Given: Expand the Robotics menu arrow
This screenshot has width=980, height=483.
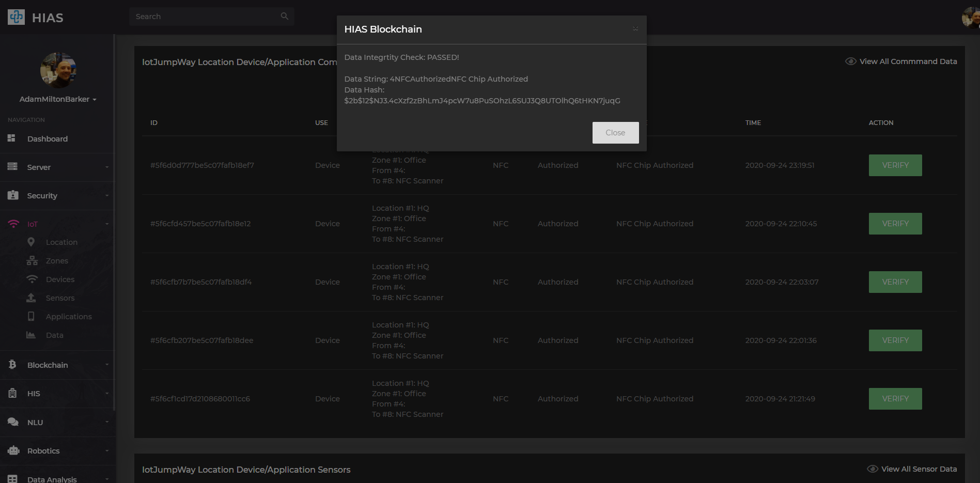Looking at the screenshot, I should click(x=107, y=451).
